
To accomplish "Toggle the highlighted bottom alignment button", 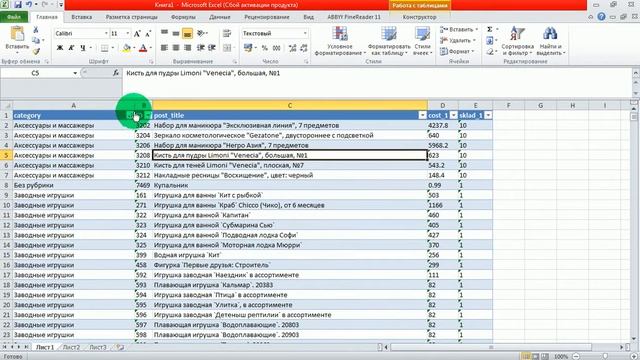I will point(187,33).
